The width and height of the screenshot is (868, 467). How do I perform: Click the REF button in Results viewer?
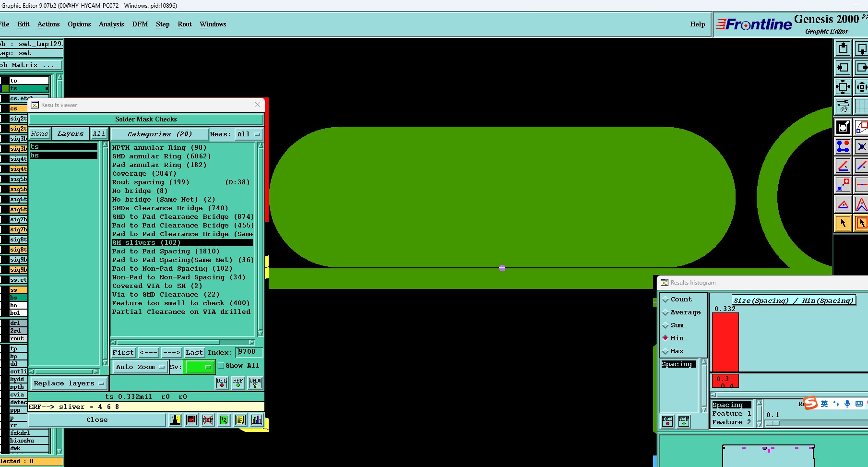tap(238, 383)
